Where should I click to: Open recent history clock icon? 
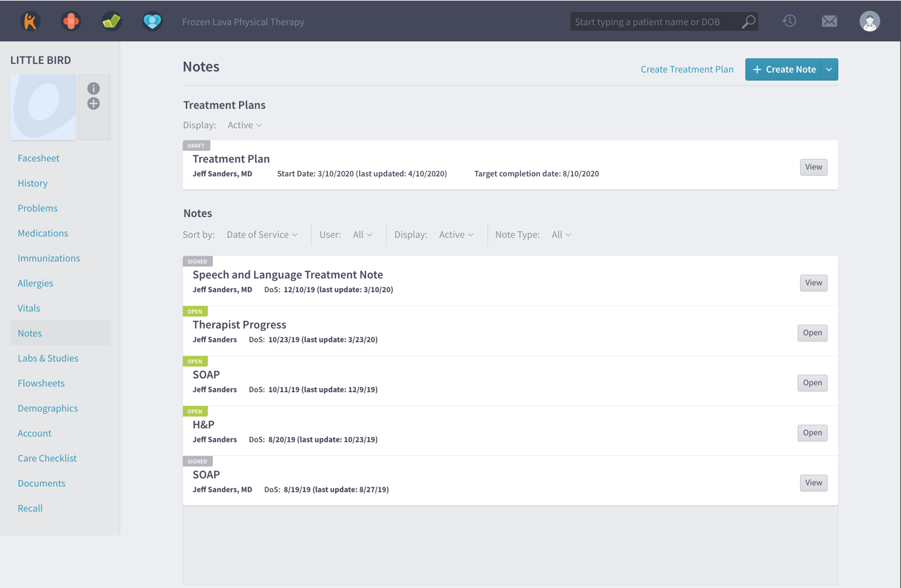coord(789,21)
